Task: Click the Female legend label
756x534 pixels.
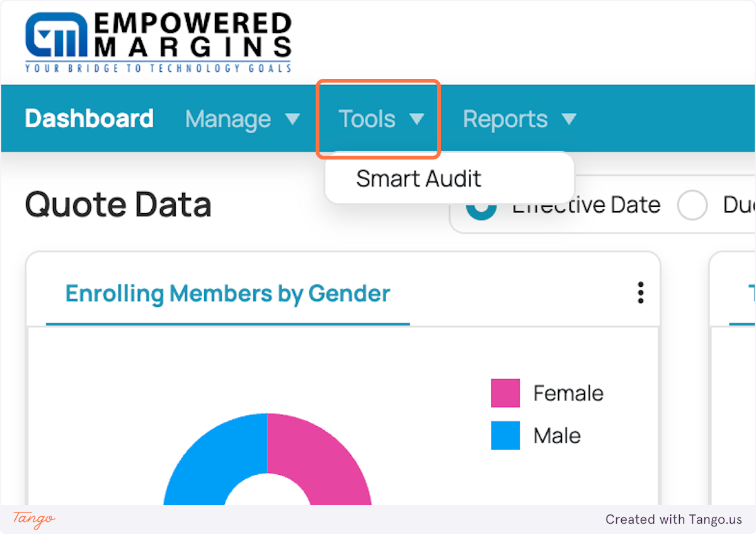Action: 568,393
